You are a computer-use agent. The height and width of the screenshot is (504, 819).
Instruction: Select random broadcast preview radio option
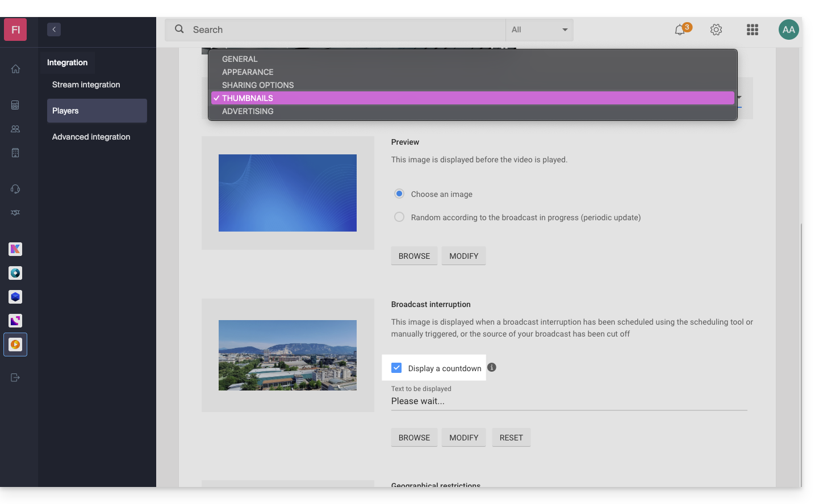coord(399,217)
